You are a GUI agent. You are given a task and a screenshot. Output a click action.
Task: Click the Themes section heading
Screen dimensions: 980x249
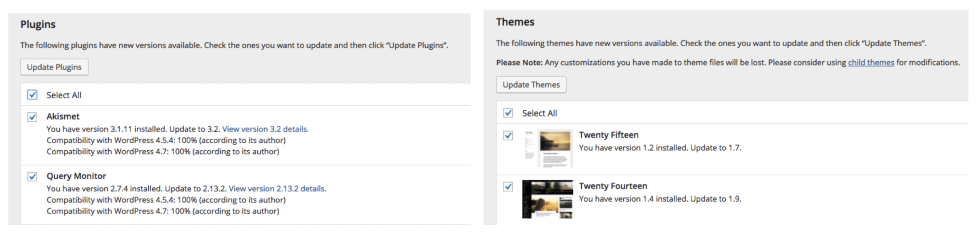pos(515,22)
